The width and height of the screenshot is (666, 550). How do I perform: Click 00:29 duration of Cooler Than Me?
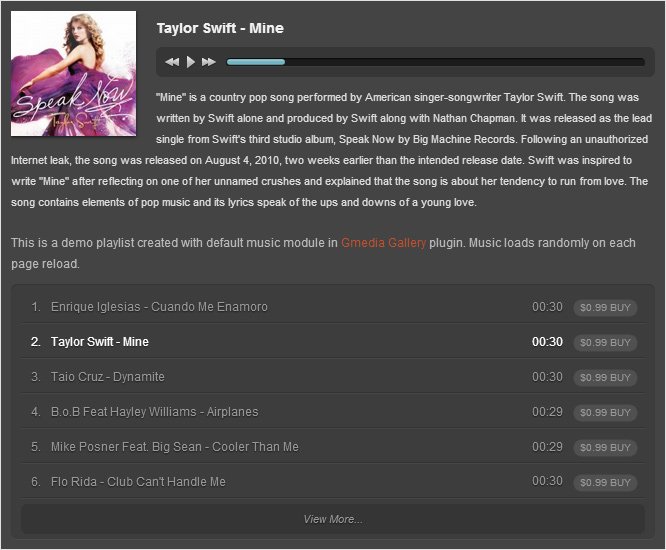547,447
